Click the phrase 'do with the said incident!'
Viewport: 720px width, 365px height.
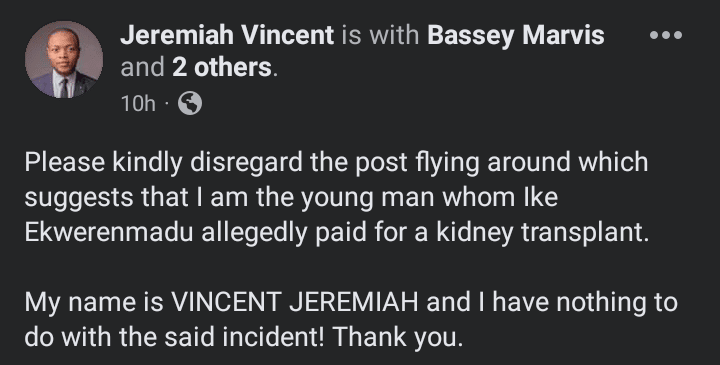(x=174, y=337)
